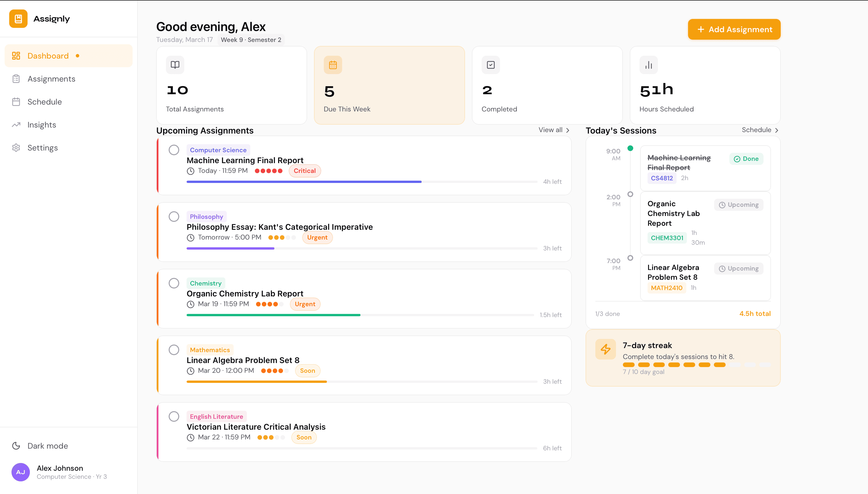
Task: Switch to the Assignments section
Action: tap(52, 78)
